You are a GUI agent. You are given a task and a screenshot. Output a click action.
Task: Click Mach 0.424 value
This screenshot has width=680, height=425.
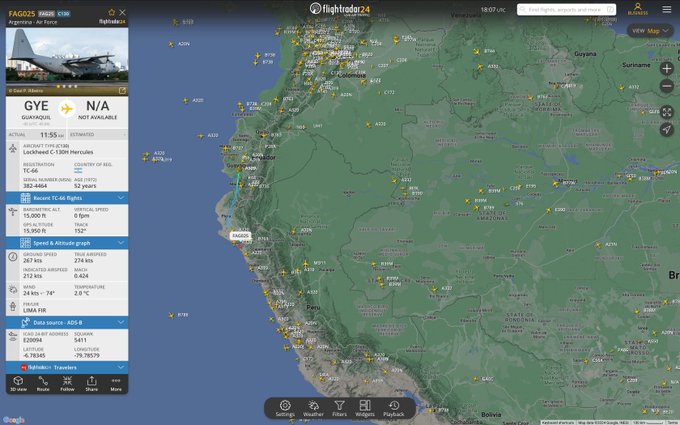[81, 276]
